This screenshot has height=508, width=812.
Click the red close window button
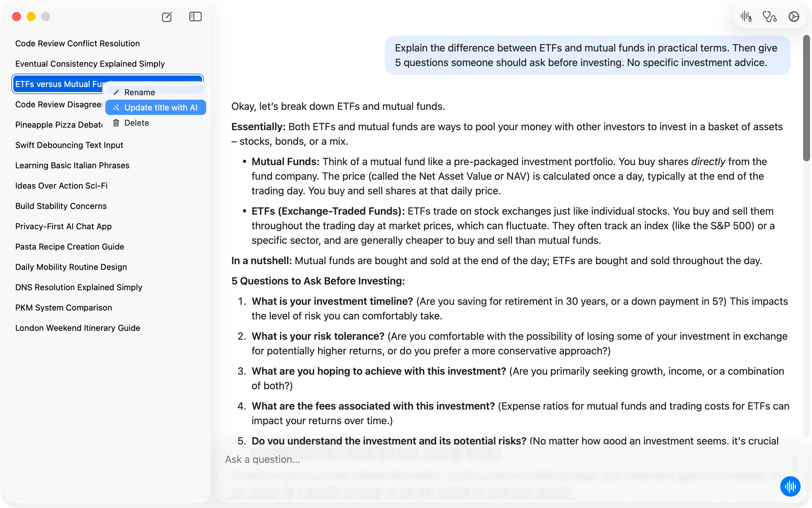point(16,17)
